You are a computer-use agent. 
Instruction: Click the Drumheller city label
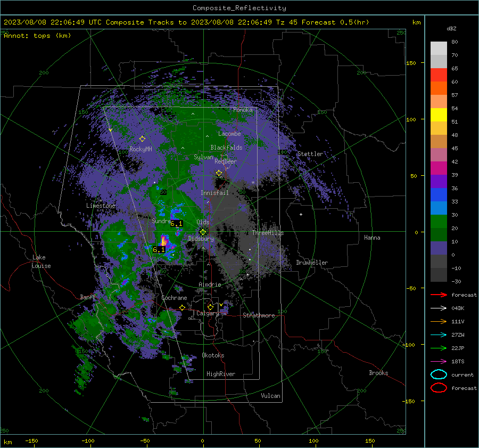pos(312,263)
